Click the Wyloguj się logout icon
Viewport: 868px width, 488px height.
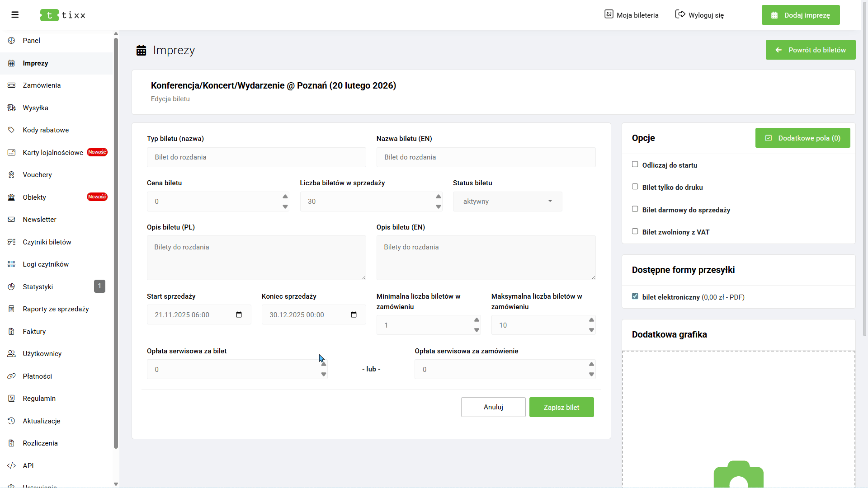(x=680, y=14)
